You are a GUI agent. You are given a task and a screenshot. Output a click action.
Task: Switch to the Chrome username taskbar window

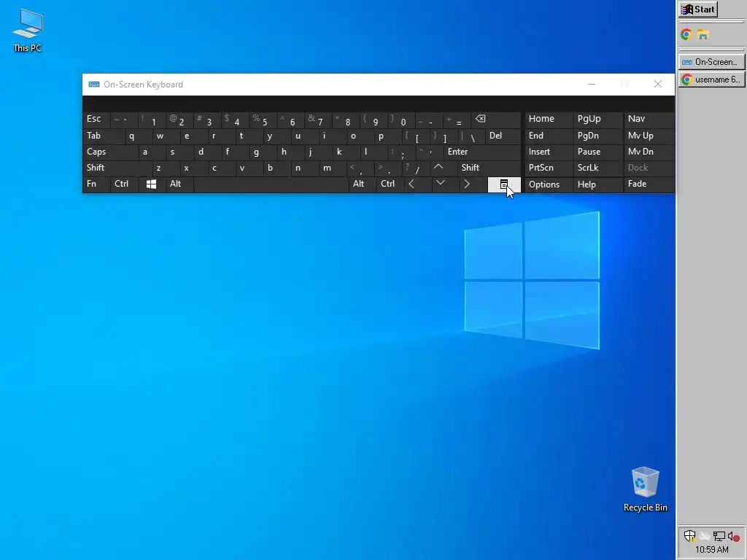711,79
